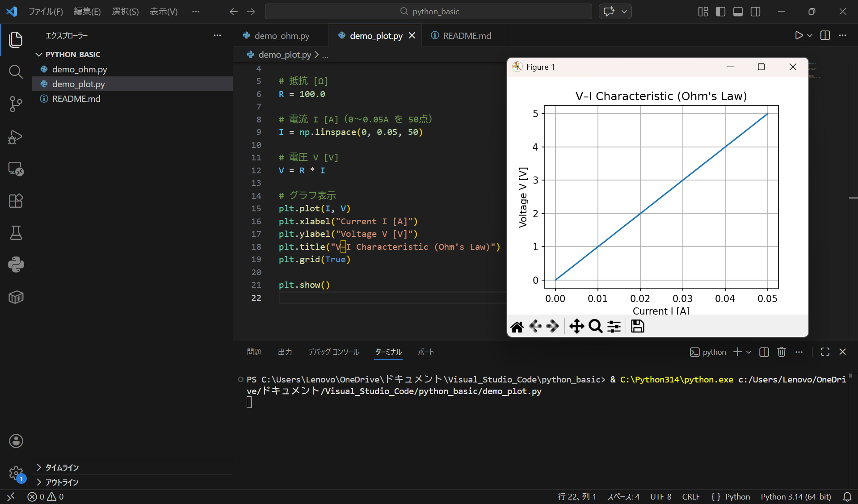
Task: Change line ending via CRLF status bar item
Action: click(690, 496)
